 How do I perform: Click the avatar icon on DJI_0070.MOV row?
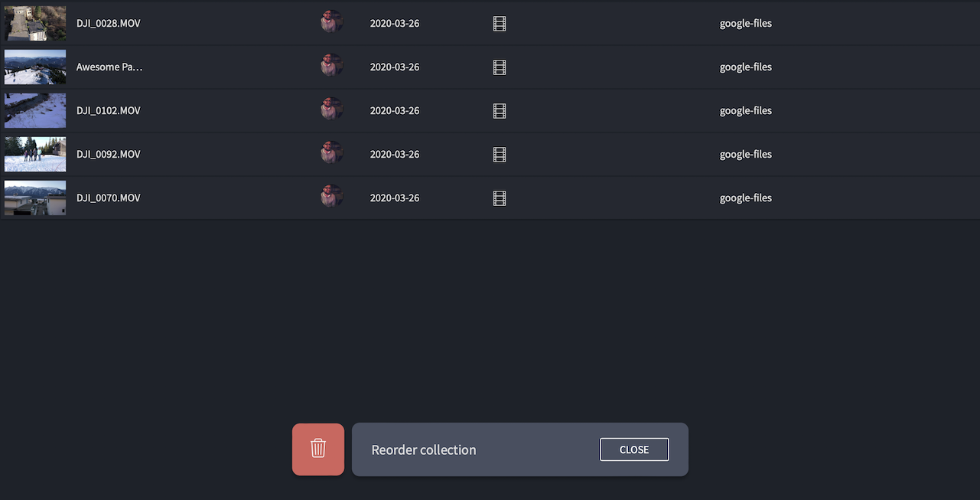pos(331,196)
